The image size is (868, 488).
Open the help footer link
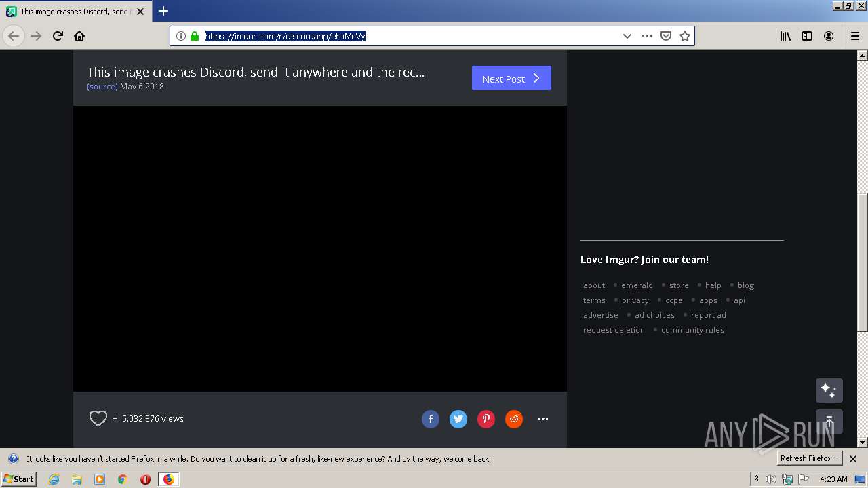pos(713,285)
